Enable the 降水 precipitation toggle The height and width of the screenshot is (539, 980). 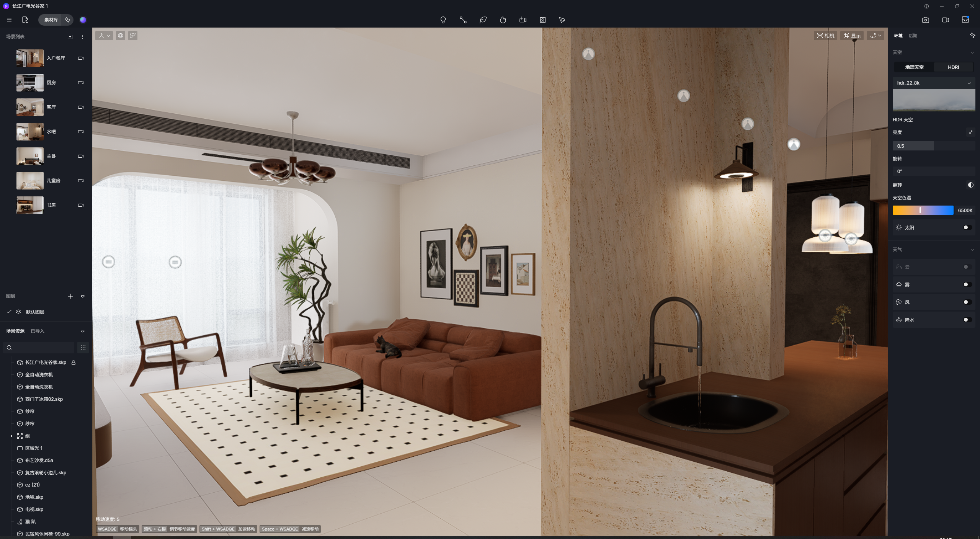(967, 320)
